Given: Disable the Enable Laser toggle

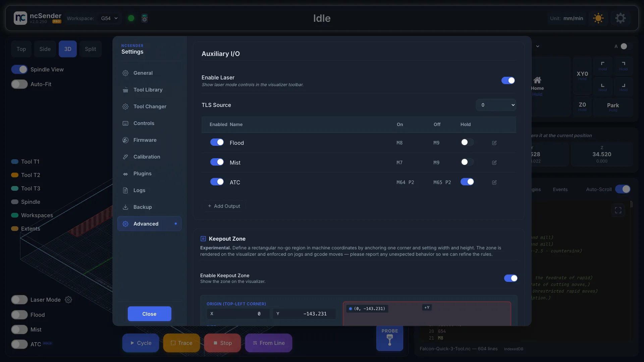Looking at the screenshot, I should pos(508,80).
